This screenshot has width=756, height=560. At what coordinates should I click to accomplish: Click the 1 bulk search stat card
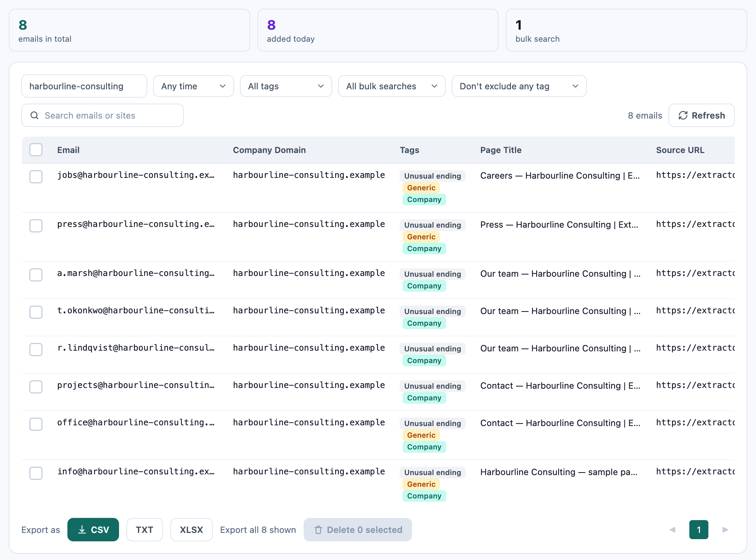626,30
